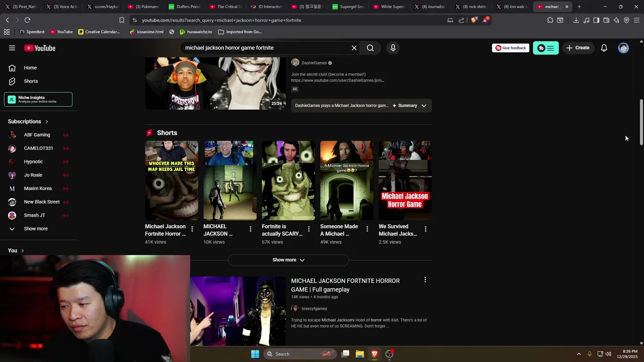
Task: Open ABF Gaming subscription
Action: click(37, 135)
